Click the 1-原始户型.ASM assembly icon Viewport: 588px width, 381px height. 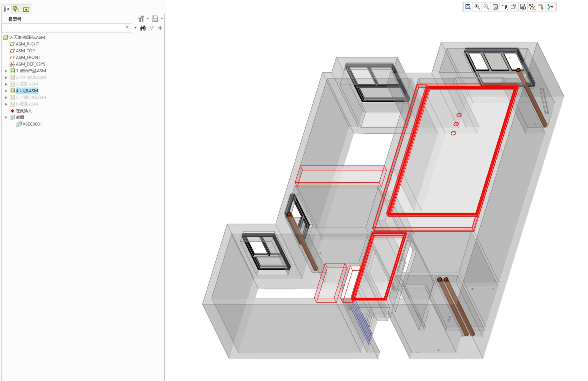pyautogui.click(x=12, y=71)
